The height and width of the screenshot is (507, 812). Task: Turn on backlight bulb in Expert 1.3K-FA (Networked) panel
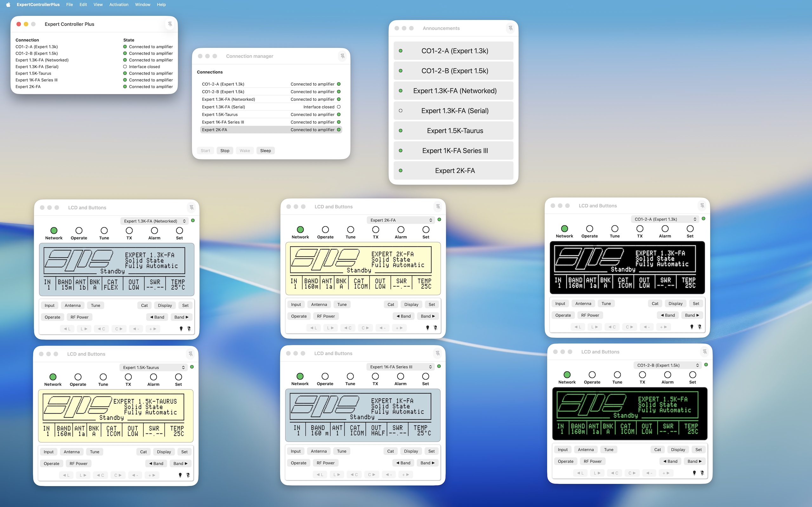click(x=181, y=329)
